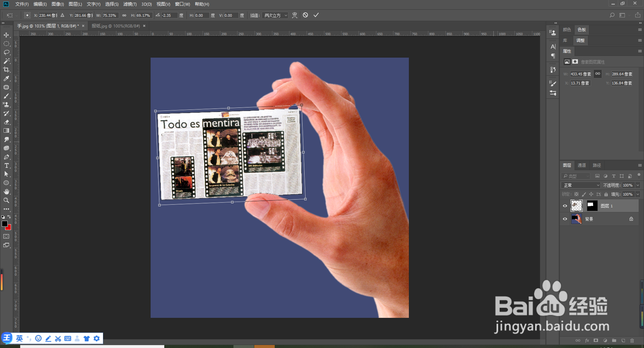Open the Character panel icon
644x348 pixels.
click(553, 47)
